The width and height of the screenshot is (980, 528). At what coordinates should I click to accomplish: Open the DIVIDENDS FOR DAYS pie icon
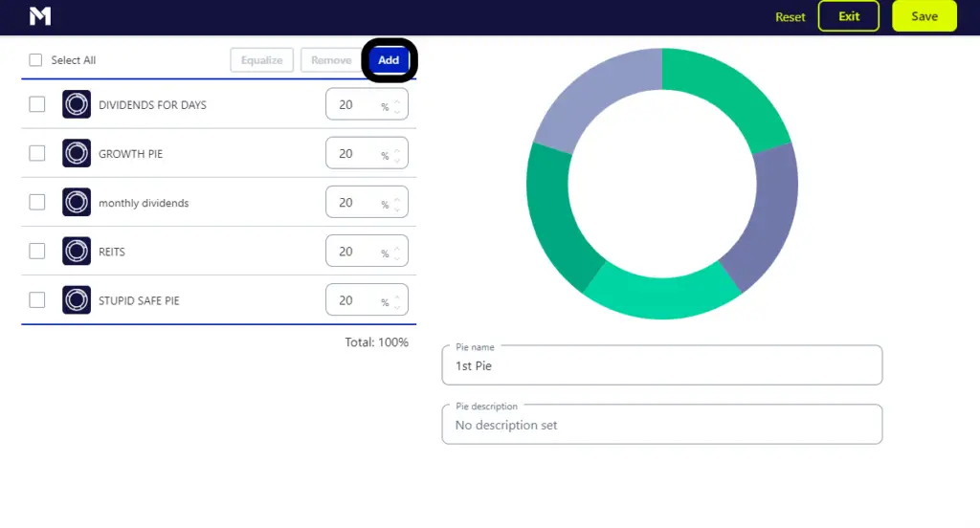[77, 104]
